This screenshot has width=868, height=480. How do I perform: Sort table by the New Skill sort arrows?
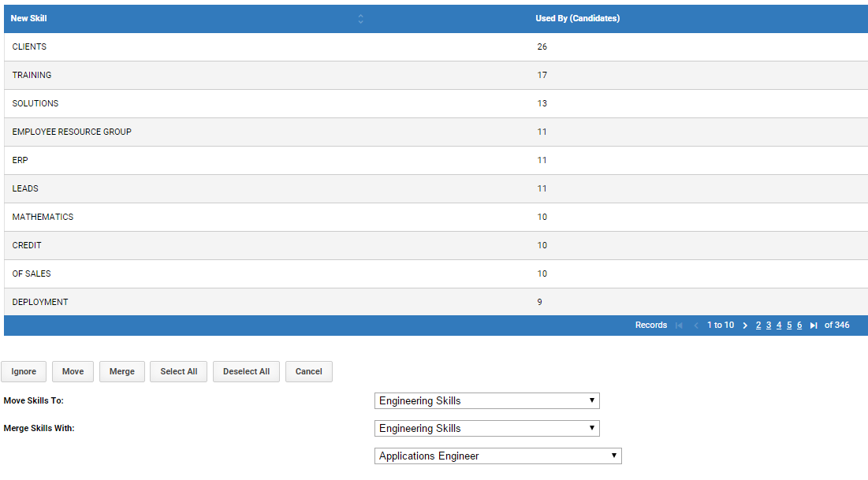[360, 19]
